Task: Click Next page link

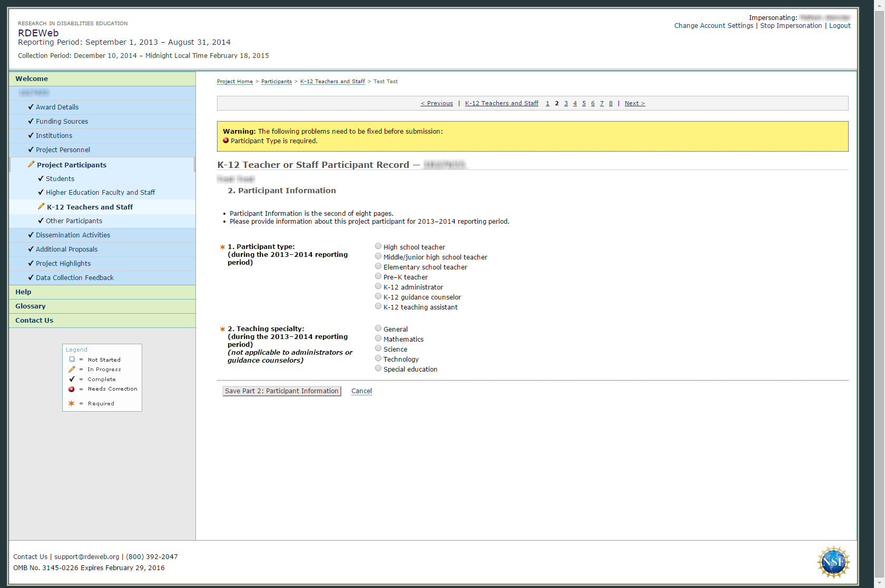Action: 634,103
